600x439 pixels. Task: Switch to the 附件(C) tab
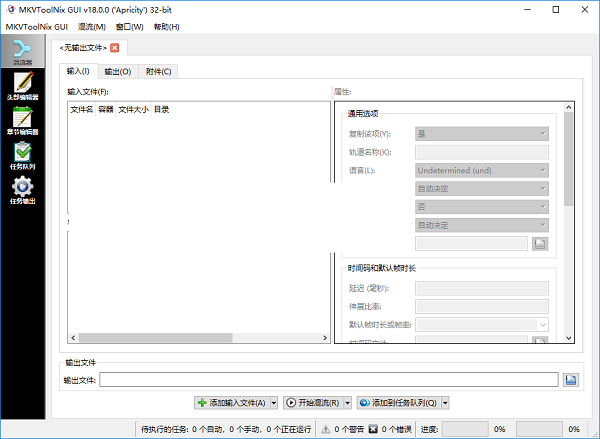pyautogui.click(x=158, y=72)
